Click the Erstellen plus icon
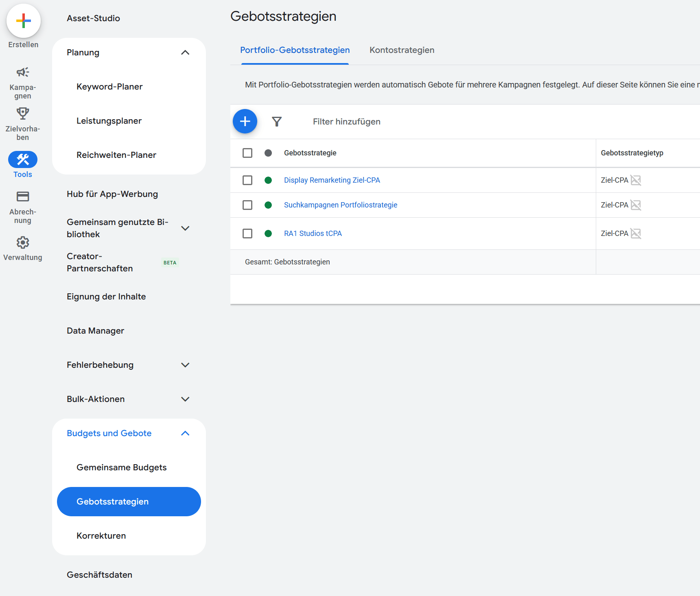700x596 pixels. pos(23,20)
